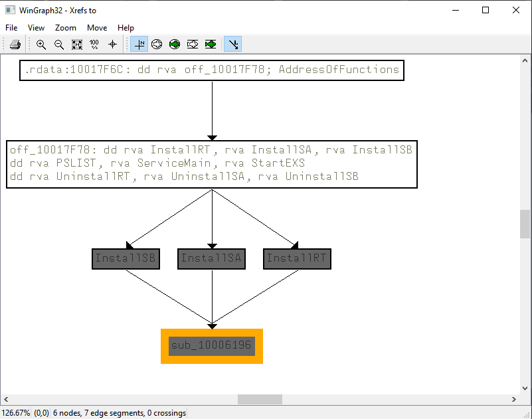Screen dimensions: 532x419
Task: Open the Help menu
Action: 126,28
